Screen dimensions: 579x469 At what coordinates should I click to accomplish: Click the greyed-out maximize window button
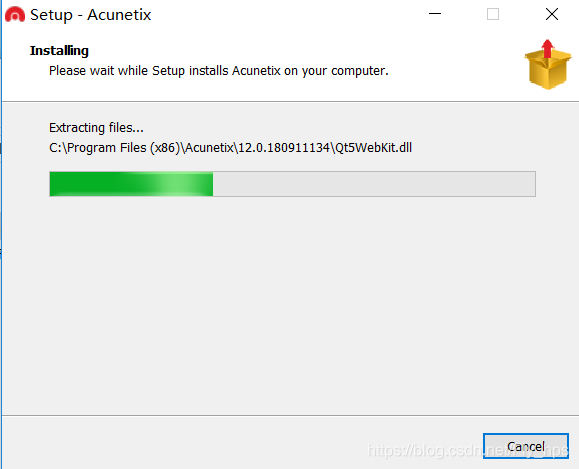[x=493, y=14]
